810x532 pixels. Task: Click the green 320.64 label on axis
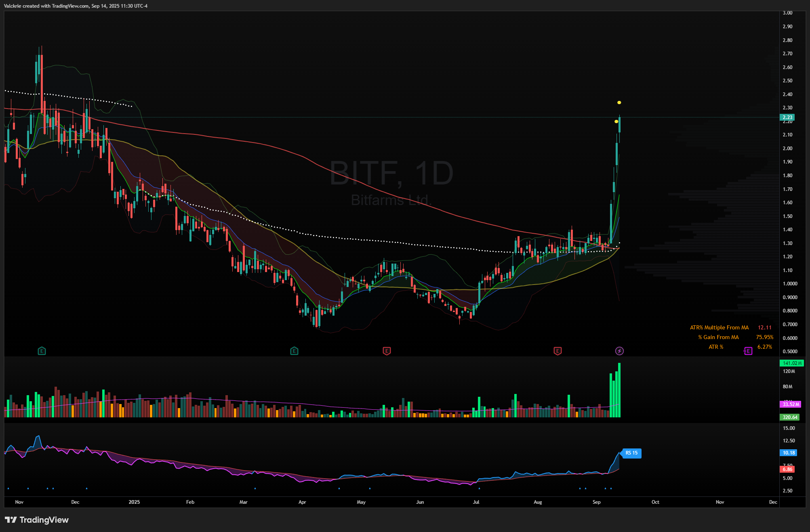point(789,417)
